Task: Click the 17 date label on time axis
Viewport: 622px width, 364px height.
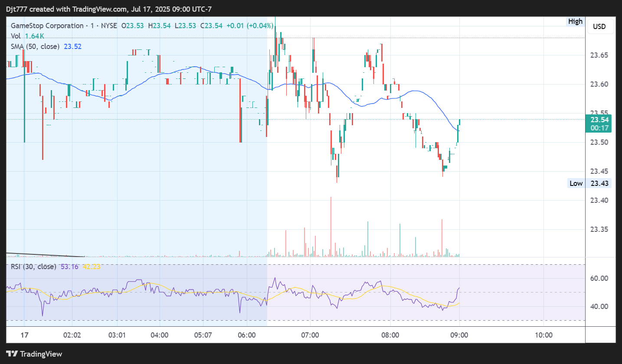Action: pos(25,335)
